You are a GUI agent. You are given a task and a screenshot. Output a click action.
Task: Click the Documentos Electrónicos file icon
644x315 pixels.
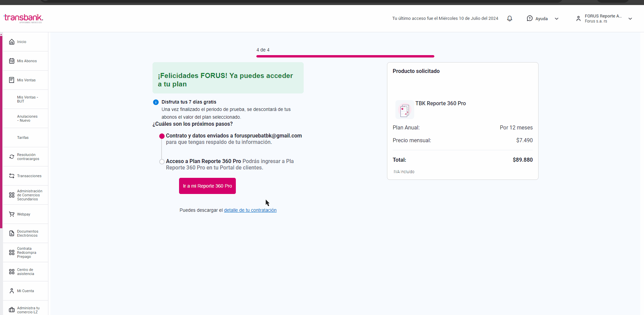pos(12,233)
